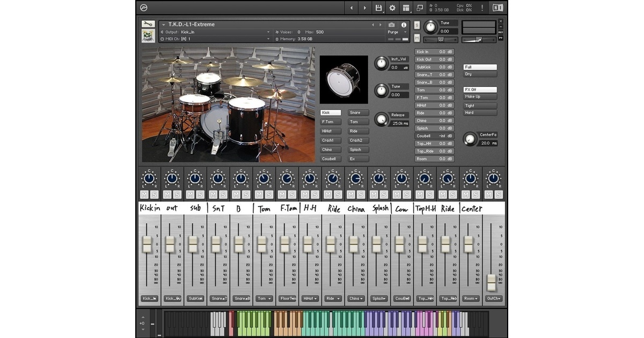Click the OutCh channel fader handle

coord(492,283)
